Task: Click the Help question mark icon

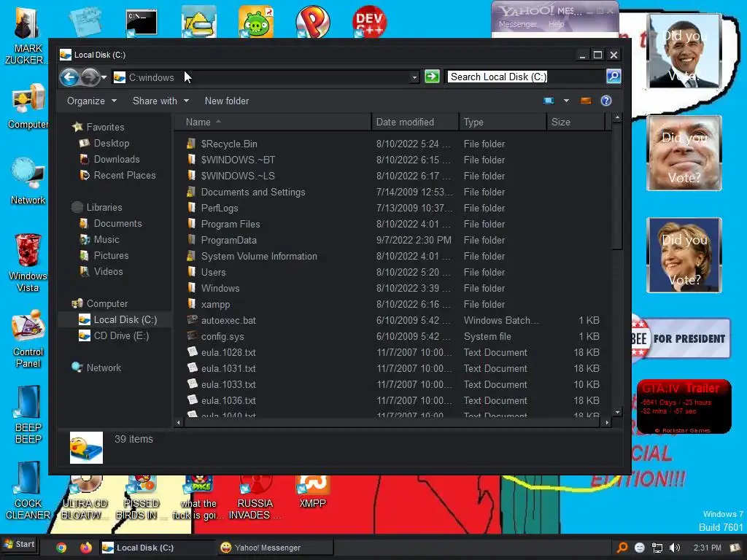Action: tap(606, 101)
